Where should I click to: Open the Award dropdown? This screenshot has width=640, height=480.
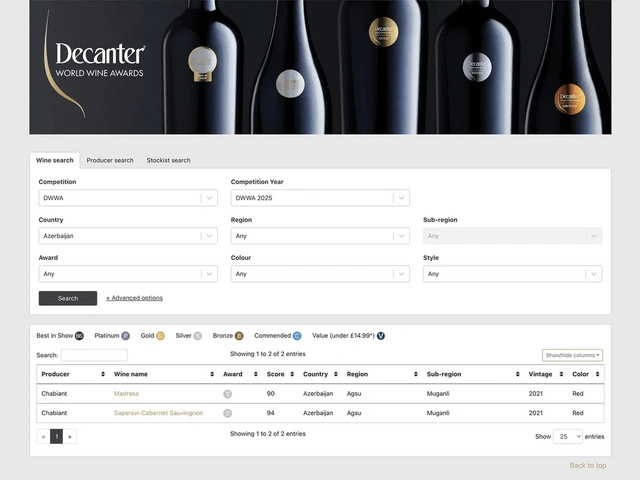pyautogui.click(x=128, y=274)
